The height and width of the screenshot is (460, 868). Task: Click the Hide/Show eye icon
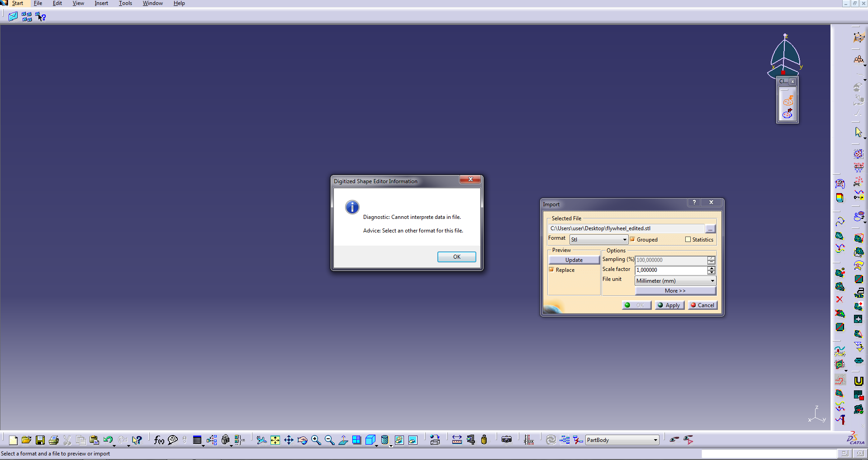(674, 440)
